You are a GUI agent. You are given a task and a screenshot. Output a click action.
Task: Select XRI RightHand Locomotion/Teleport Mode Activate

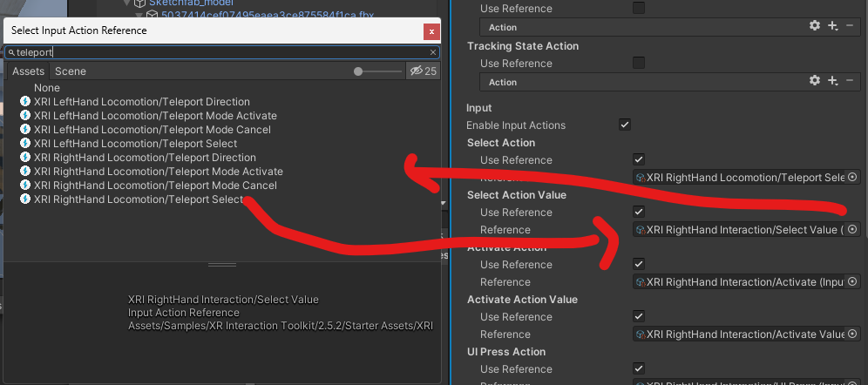click(x=159, y=171)
